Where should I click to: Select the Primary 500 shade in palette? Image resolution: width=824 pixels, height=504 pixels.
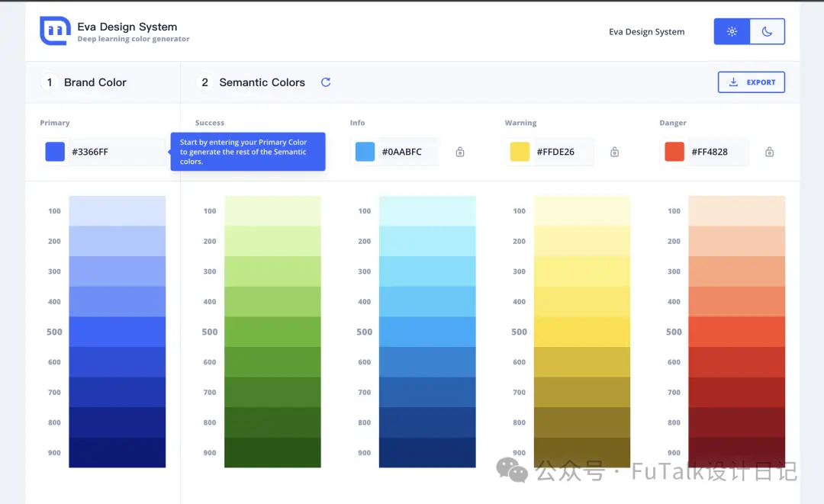pos(117,332)
